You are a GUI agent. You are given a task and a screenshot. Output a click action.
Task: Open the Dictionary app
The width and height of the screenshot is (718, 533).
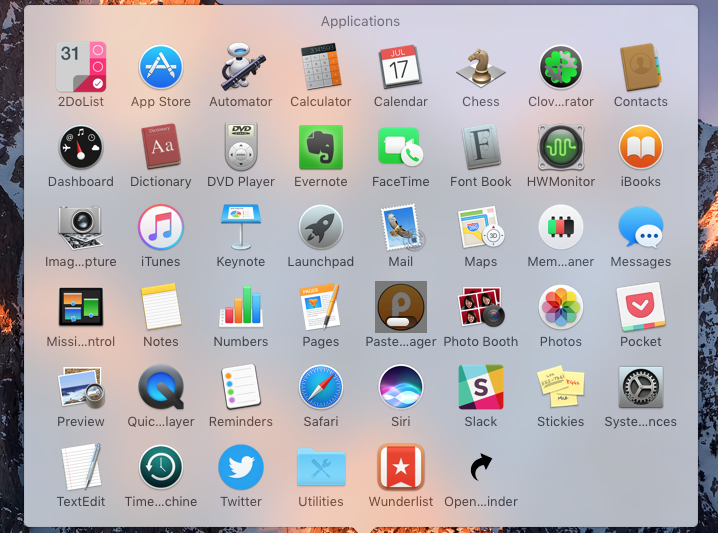[161, 147]
